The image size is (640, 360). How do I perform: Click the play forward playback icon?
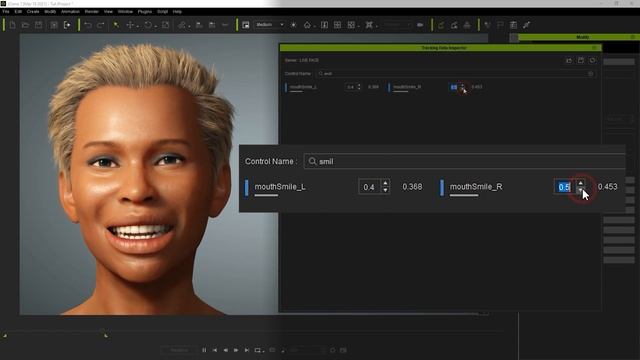tap(236, 350)
